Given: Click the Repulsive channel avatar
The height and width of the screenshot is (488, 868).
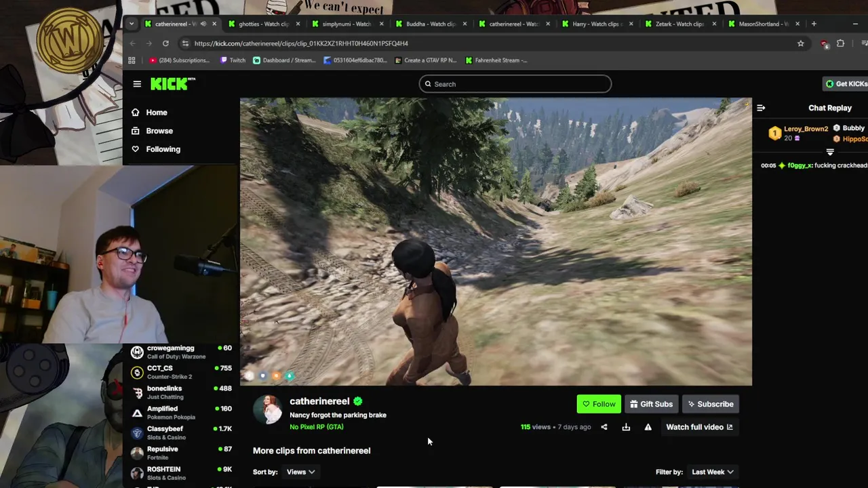Looking at the screenshot, I should 137,453.
